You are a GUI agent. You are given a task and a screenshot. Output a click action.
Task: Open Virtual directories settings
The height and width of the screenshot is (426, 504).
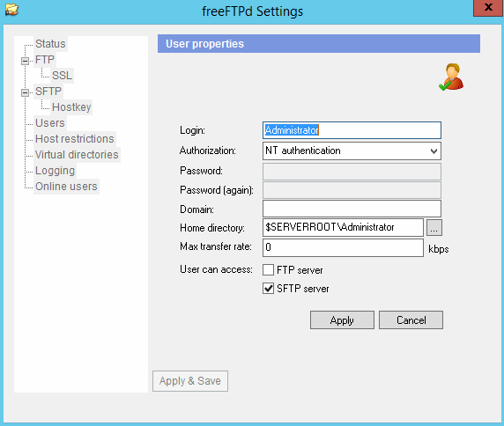[77, 155]
